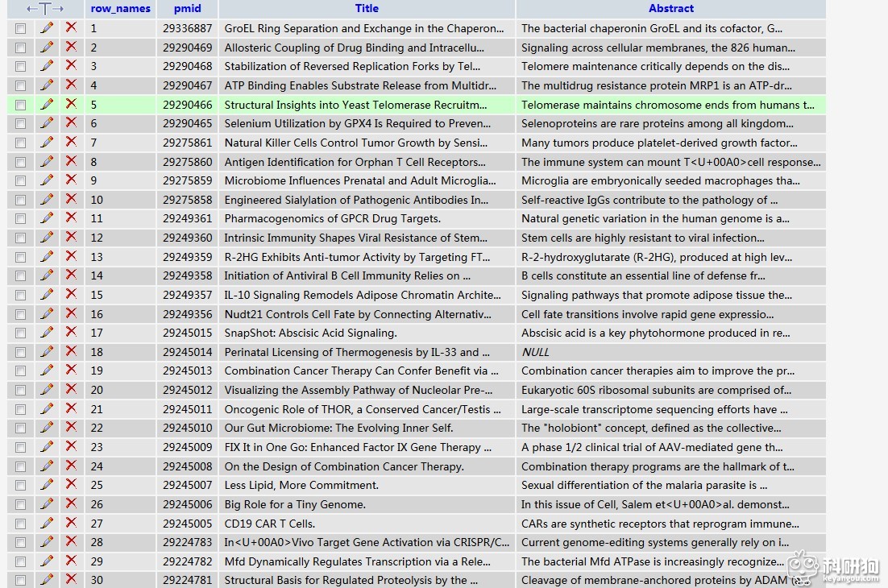The height and width of the screenshot is (588, 888).
Task: Tick checkbox of row 9
Action: coord(20,181)
